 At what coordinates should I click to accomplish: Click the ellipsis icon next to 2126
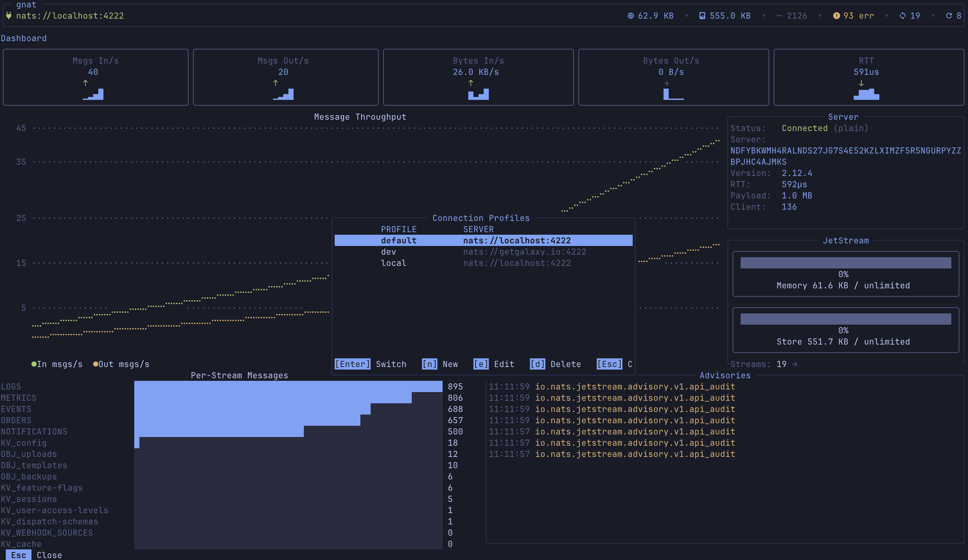(779, 16)
